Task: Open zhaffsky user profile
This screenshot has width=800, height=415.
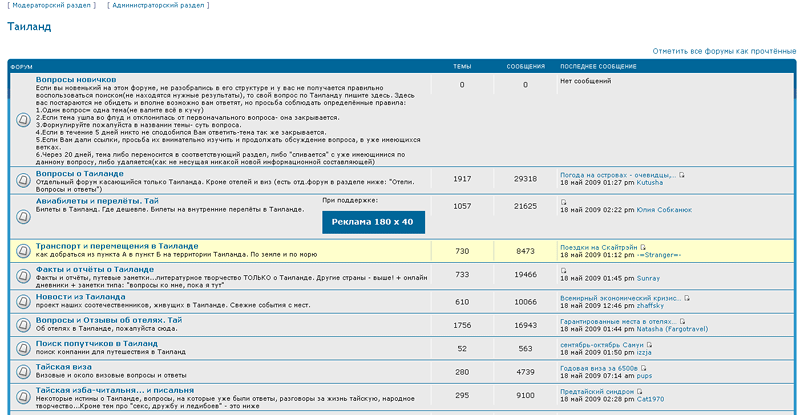Action: [650, 306]
